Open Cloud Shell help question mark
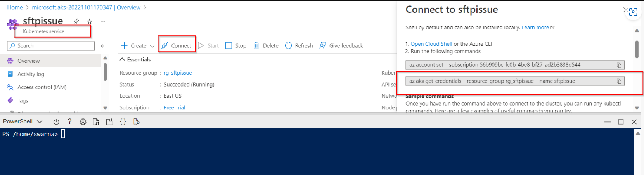644x175 pixels. [69, 121]
